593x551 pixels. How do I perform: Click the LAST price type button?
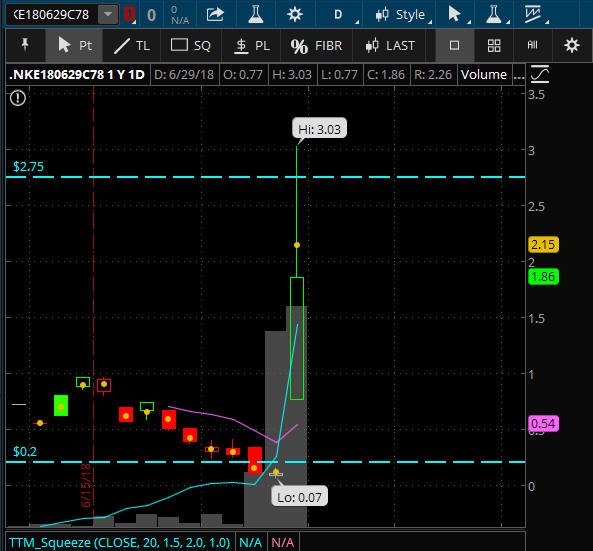390,46
